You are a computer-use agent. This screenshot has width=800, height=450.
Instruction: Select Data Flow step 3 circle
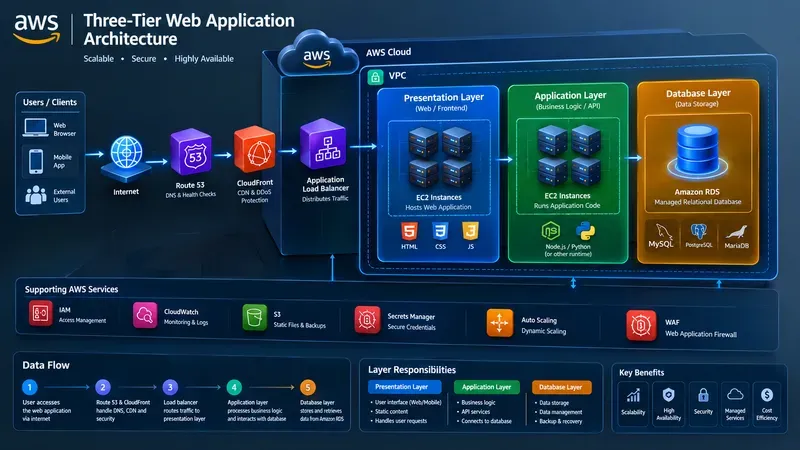170,387
